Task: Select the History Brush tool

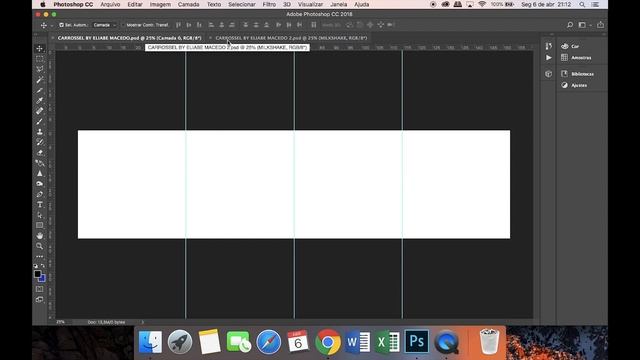Action: point(40,142)
